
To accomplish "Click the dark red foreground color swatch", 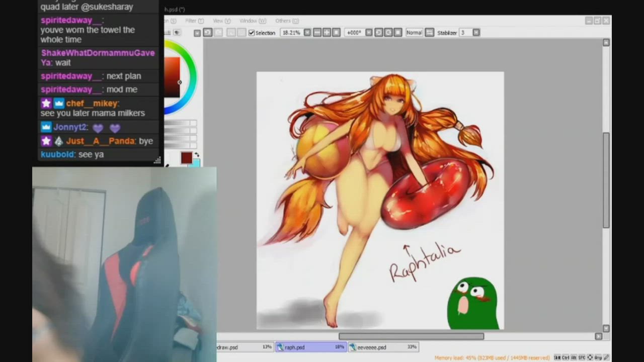I will [x=186, y=158].
